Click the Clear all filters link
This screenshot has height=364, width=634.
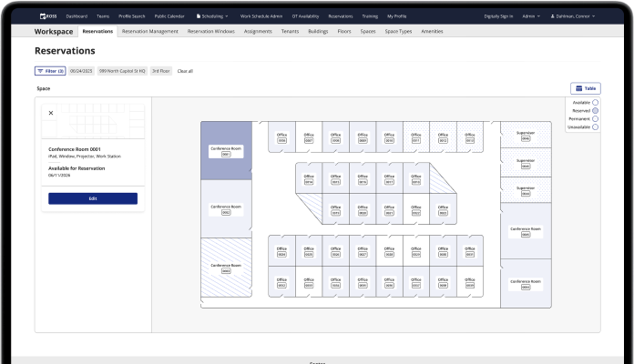click(185, 70)
